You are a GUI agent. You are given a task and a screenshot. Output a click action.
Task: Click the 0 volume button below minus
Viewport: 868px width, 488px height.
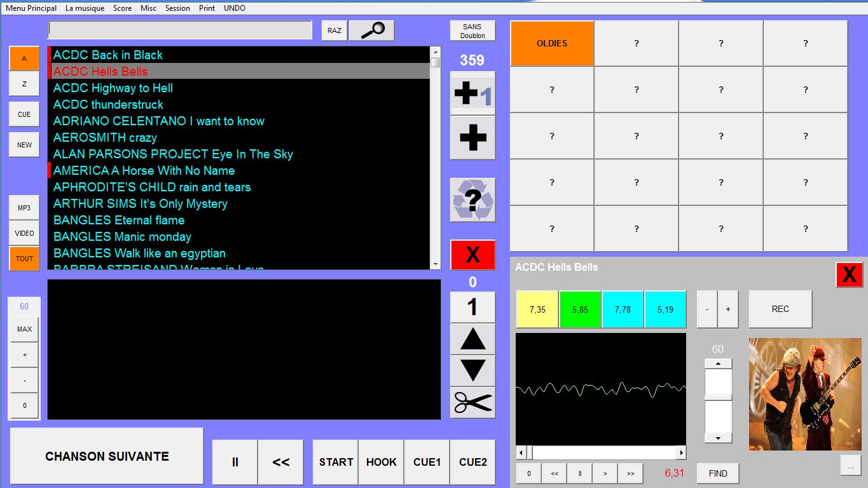(25, 405)
